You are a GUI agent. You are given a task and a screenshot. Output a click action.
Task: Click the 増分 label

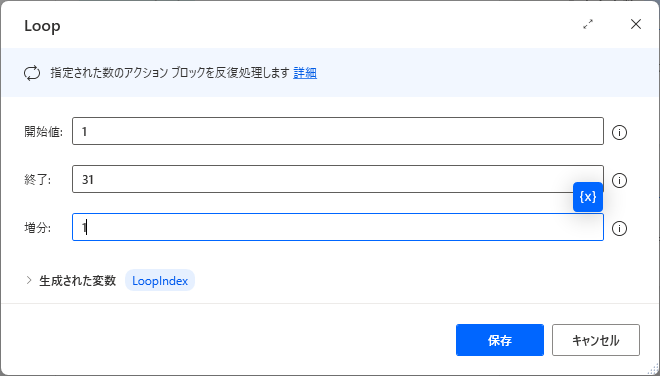click(37, 228)
